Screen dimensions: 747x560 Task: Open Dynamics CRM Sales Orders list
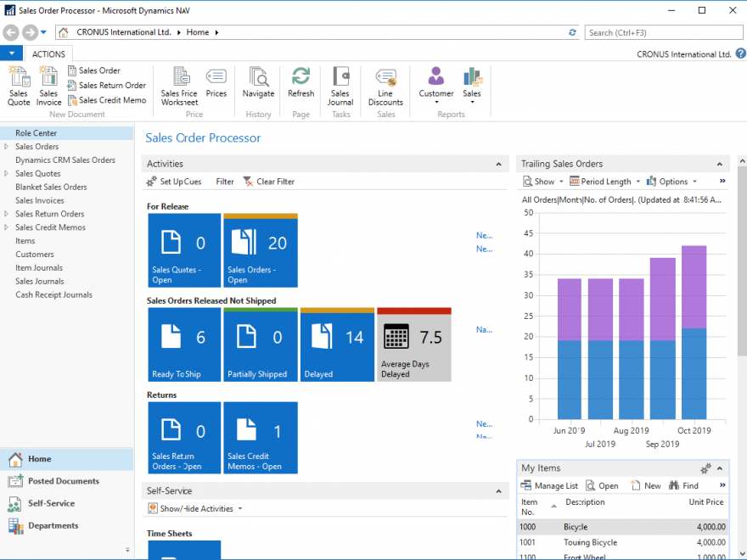pos(65,160)
